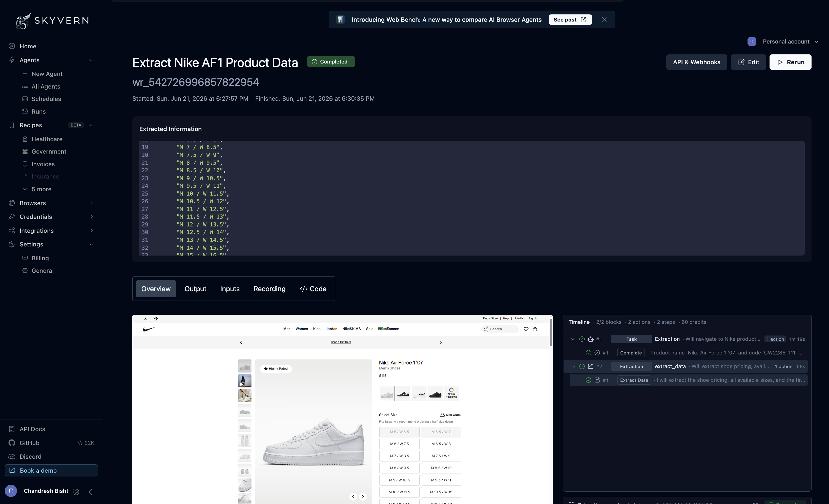Click the Chandresh Bisht avatar

tap(11, 491)
